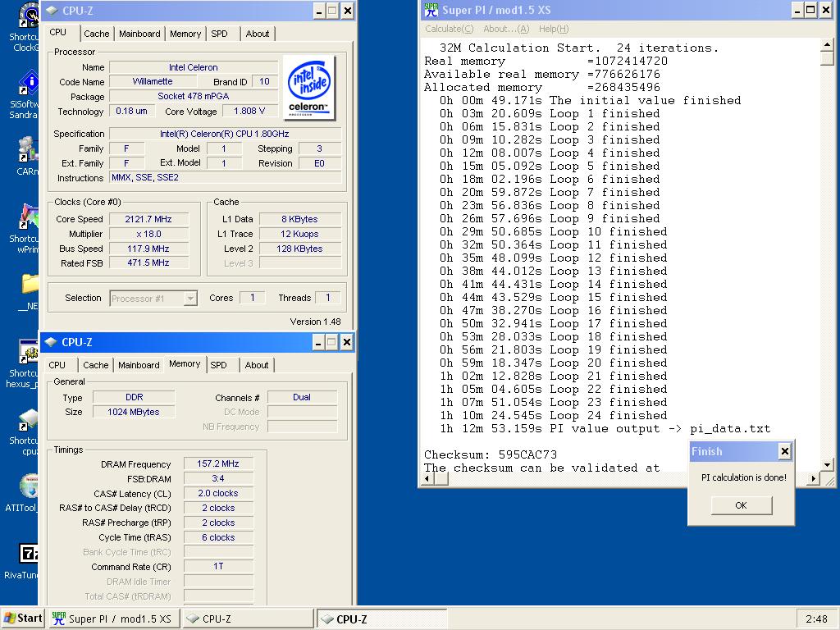
Task: Click the Cycle Time tRAS 6 clocks value
Action: point(218,537)
